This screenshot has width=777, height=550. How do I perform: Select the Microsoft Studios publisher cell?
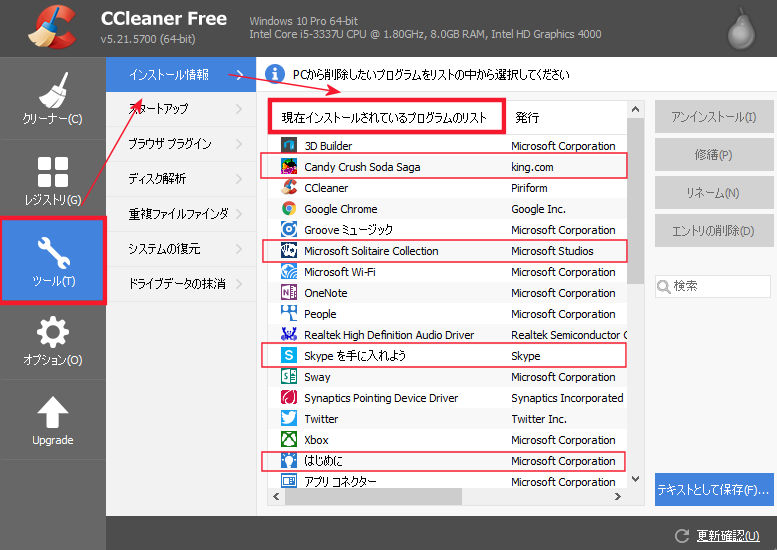[552, 251]
